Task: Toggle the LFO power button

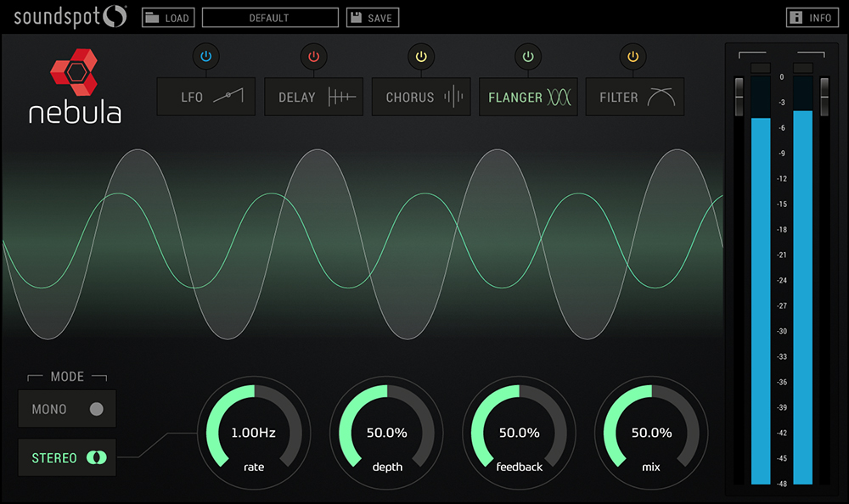Action: 206,57
